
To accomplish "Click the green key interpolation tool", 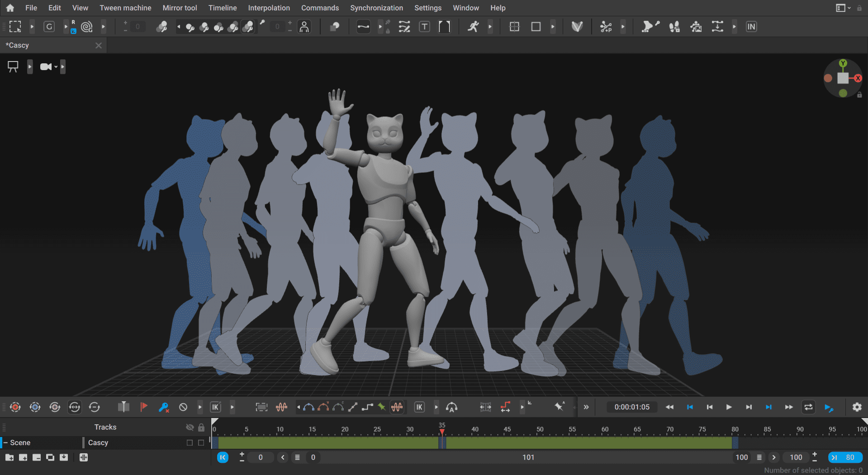I will 381,407.
